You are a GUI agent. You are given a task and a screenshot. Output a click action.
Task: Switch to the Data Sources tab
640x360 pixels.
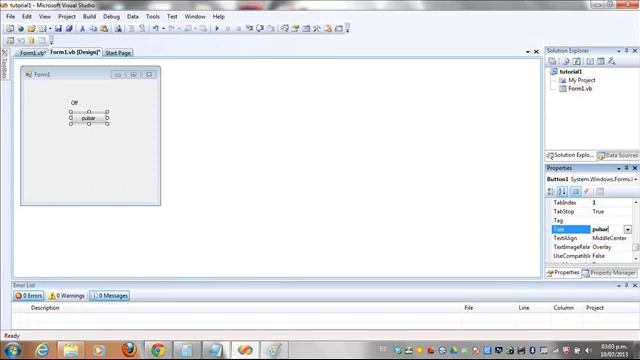pyautogui.click(x=618, y=156)
